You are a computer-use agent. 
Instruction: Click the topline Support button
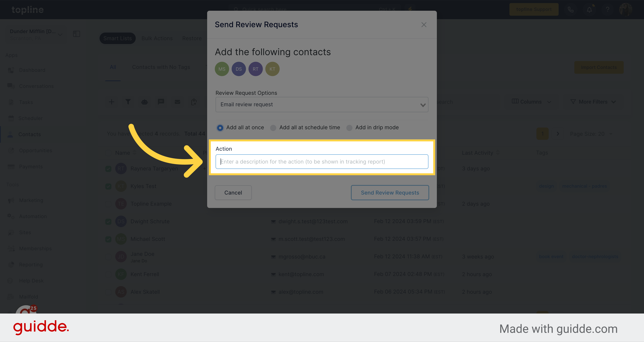(x=534, y=10)
